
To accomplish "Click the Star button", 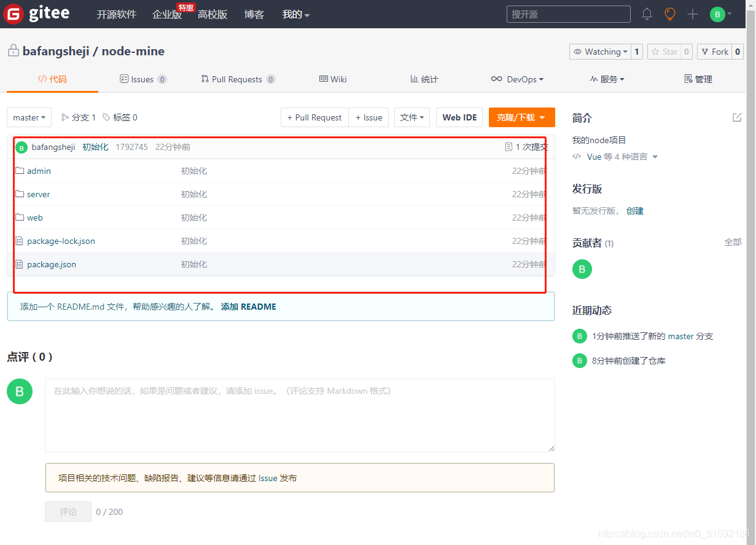I will [x=664, y=52].
